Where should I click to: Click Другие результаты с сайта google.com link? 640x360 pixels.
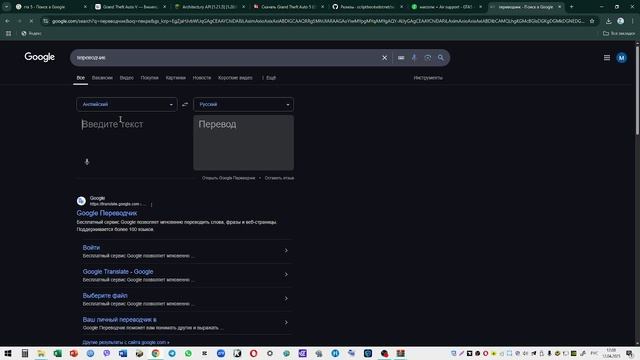click(126, 342)
